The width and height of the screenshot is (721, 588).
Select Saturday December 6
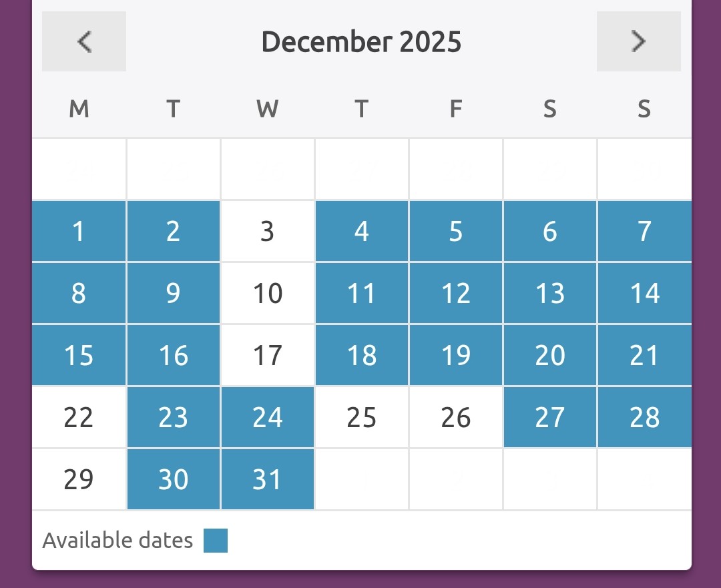(549, 231)
